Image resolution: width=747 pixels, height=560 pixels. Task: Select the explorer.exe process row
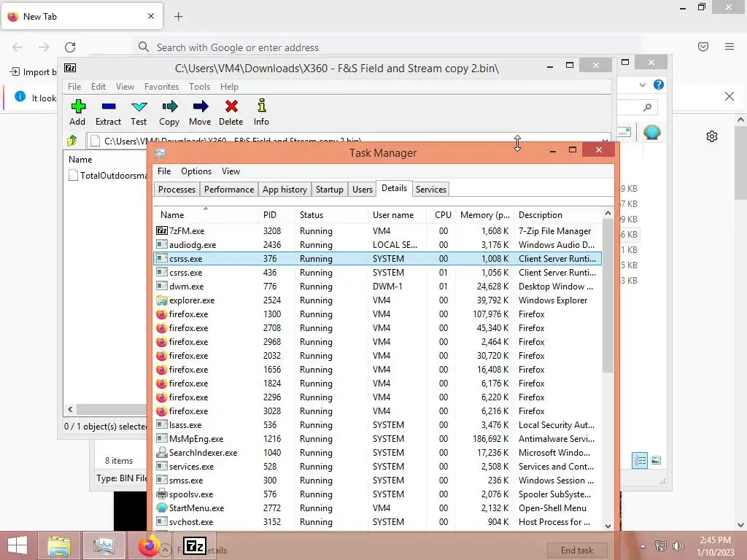377,300
